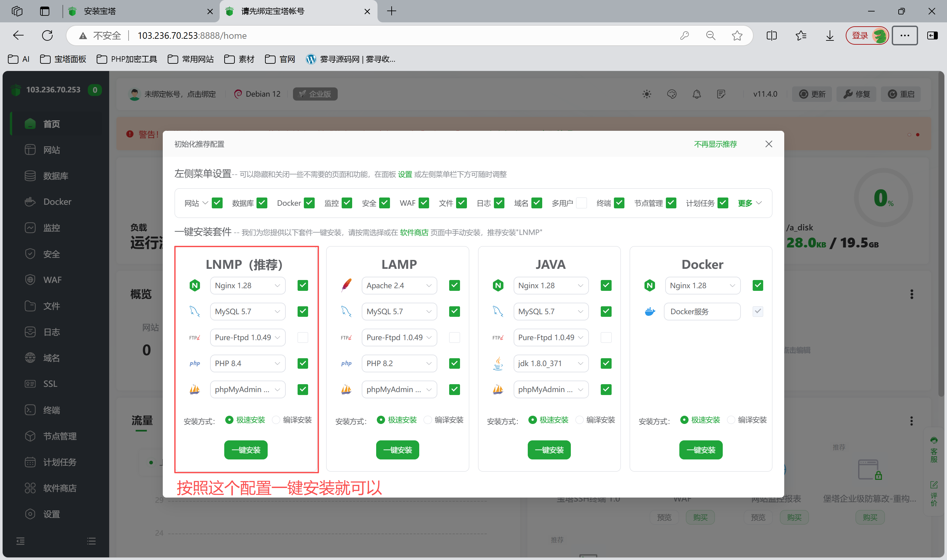Click the password key icon in address bar
The image size is (947, 560).
pyautogui.click(x=684, y=35)
